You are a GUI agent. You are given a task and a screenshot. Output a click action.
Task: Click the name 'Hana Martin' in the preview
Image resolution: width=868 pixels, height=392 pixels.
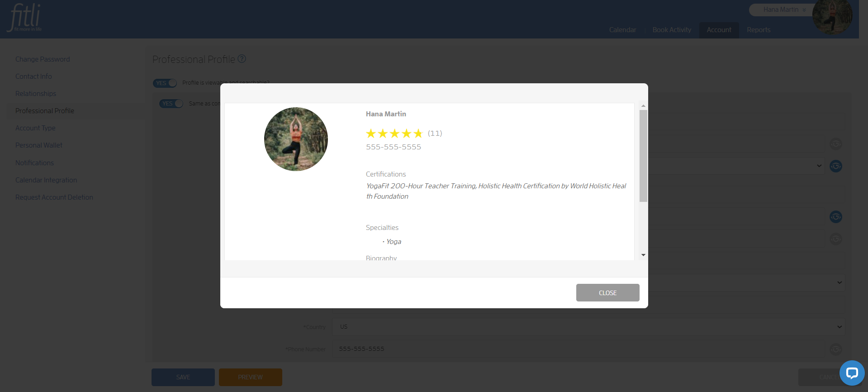tap(386, 114)
